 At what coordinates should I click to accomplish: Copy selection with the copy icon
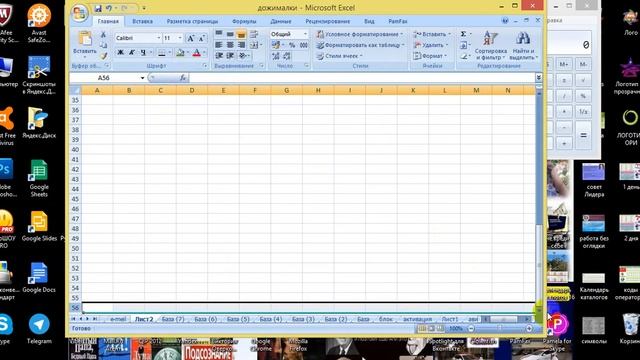pos(103,45)
